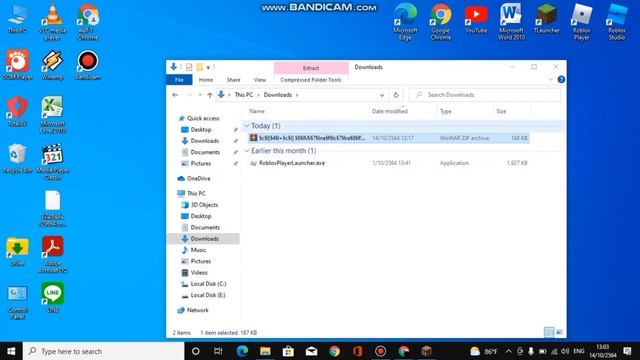This screenshot has width=640, height=360.
Task: Open the View ribbon tab
Action: click(x=260, y=80)
